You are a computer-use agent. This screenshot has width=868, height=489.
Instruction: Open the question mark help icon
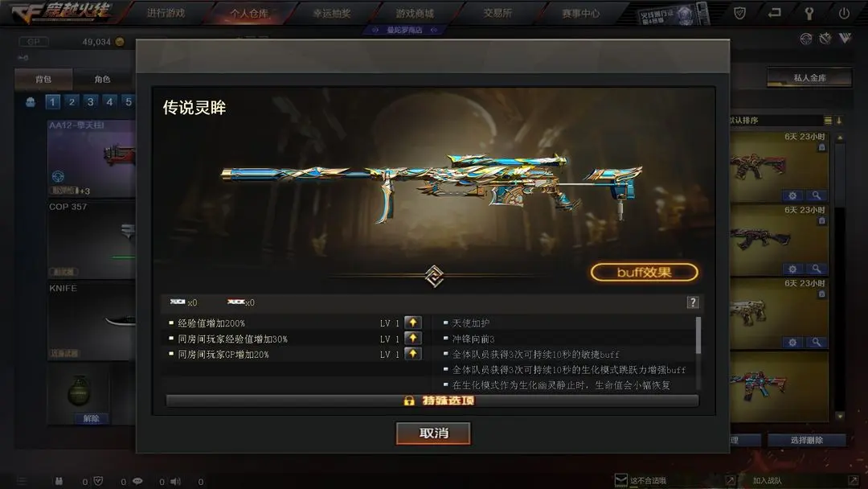(693, 302)
